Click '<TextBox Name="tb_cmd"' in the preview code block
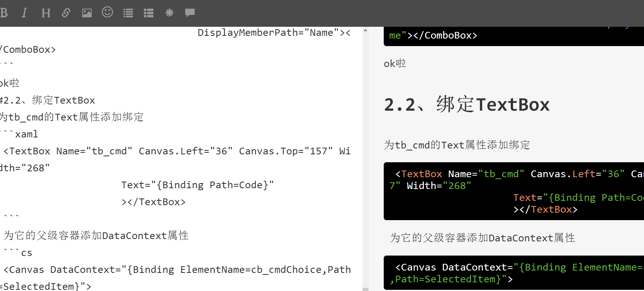Viewport: 644px width, 291px height. pyautogui.click(x=460, y=174)
